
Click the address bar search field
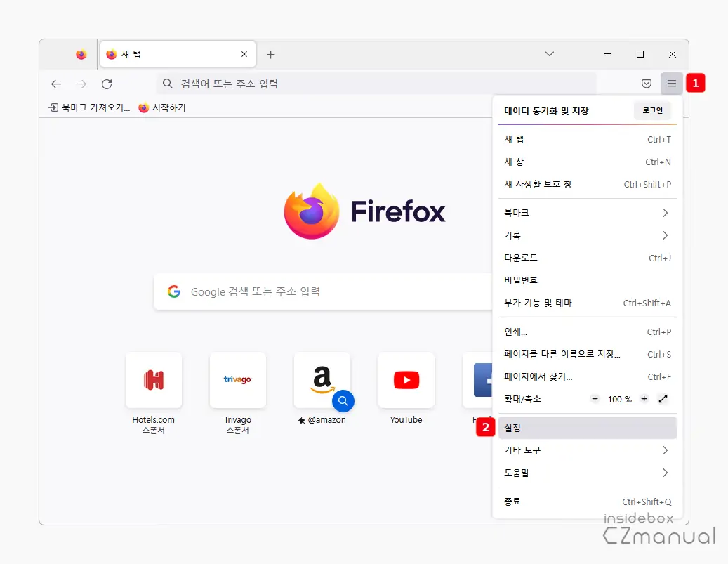pyautogui.click(x=376, y=84)
